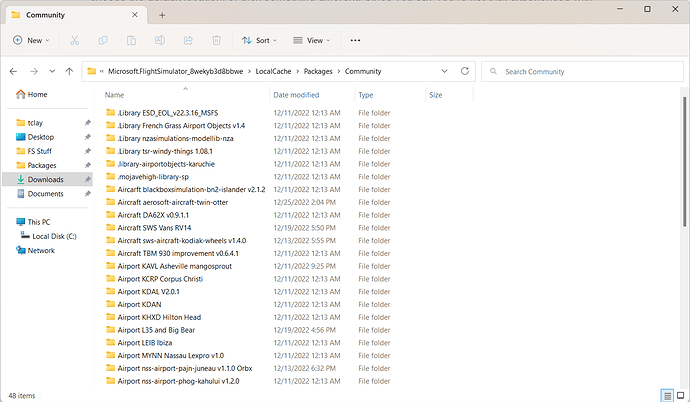Open Documents in the navigation pane
The height and width of the screenshot is (402, 690).
pos(46,194)
